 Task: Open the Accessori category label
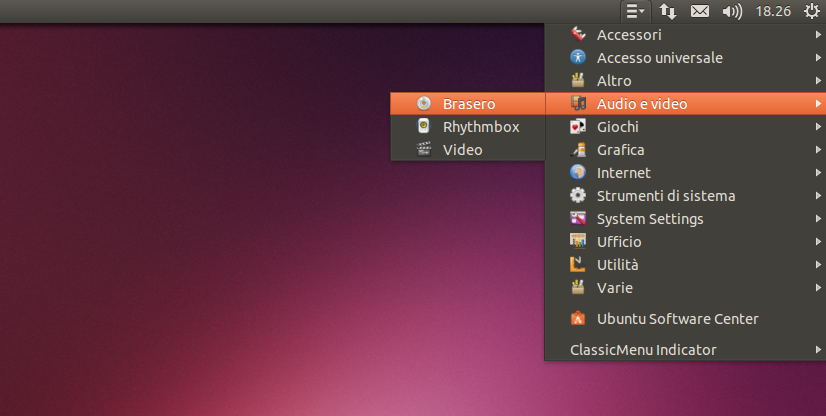click(629, 35)
